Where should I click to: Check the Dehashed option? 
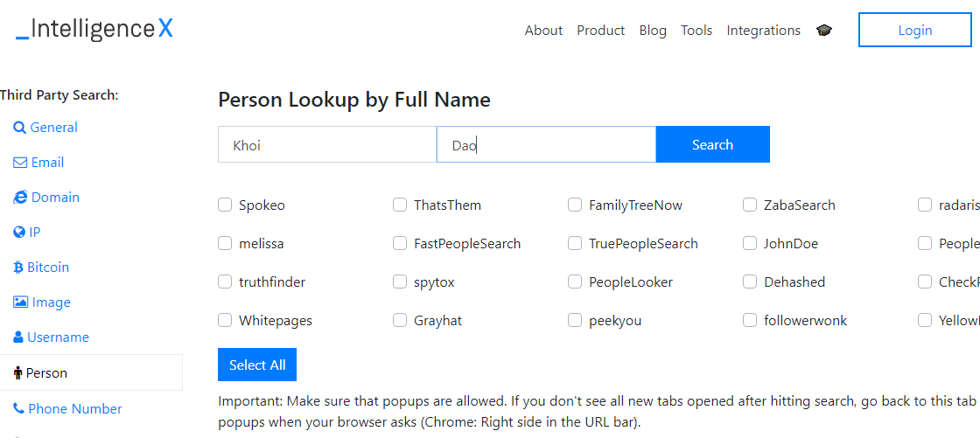[x=750, y=282]
